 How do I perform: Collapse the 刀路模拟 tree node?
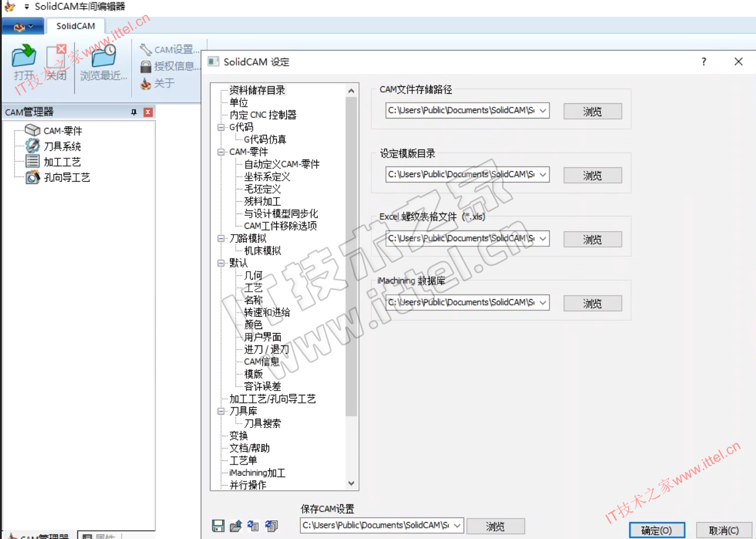point(221,238)
